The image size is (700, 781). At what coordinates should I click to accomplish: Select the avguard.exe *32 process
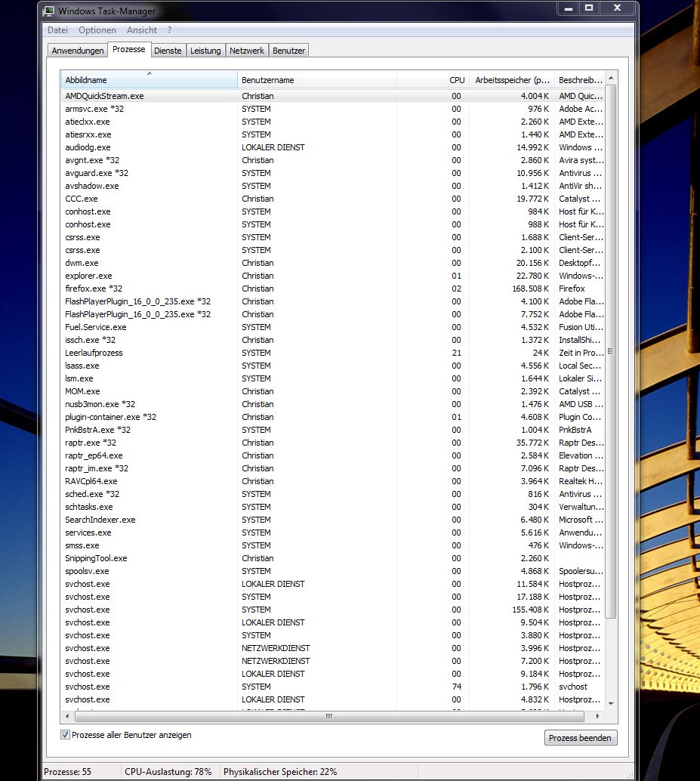[333, 173]
